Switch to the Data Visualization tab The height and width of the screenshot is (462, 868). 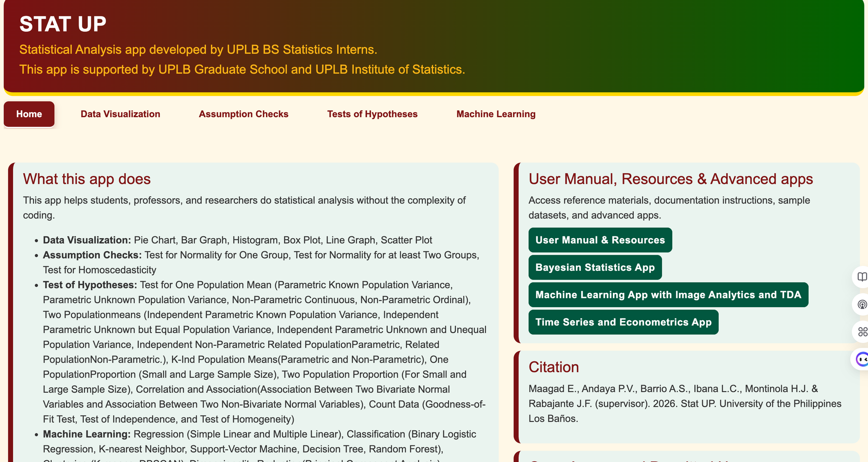pos(120,114)
